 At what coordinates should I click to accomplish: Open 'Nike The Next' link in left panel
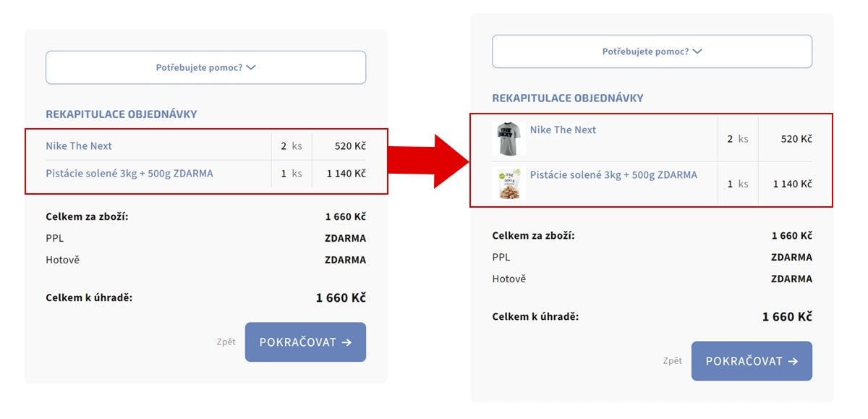coord(79,146)
